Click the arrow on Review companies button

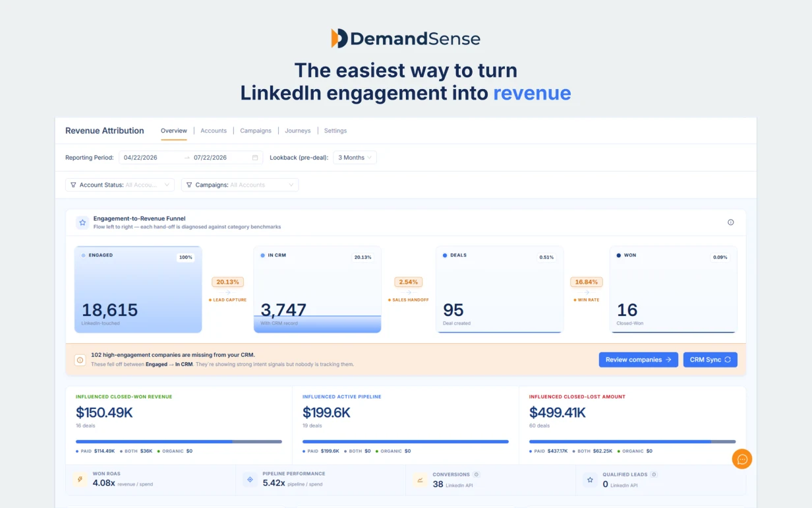[668, 360]
